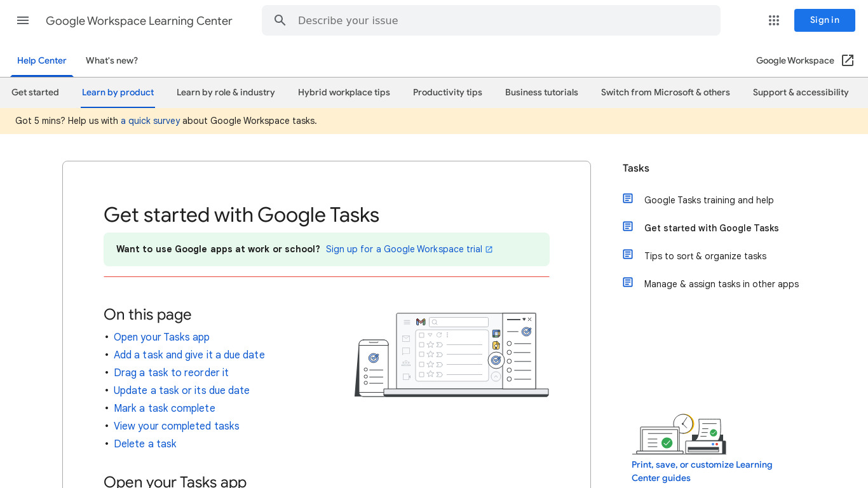Viewport: 868px width, 488px height.
Task: Open the hamburger main menu
Action: (x=23, y=20)
